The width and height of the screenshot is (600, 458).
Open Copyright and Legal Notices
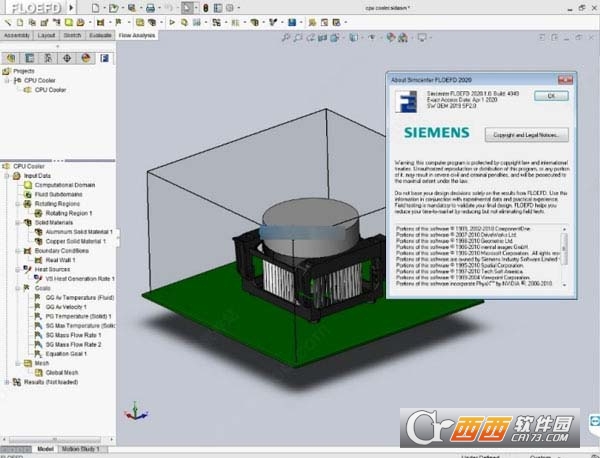coord(527,135)
